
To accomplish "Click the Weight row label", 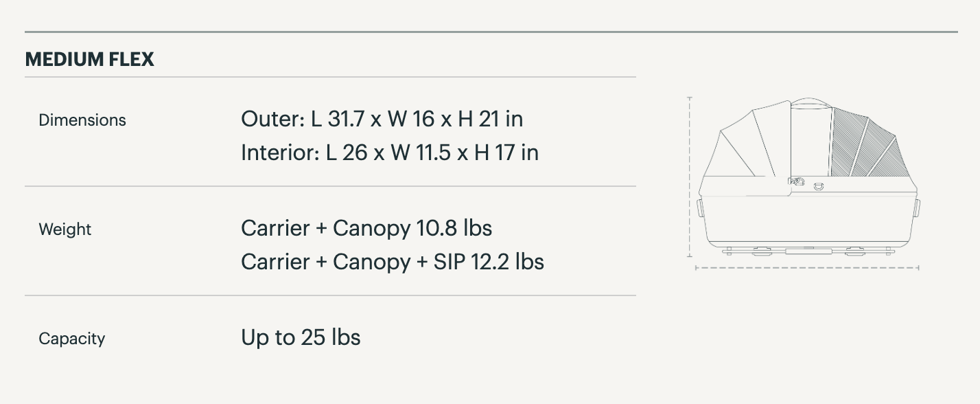I will (x=65, y=229).
